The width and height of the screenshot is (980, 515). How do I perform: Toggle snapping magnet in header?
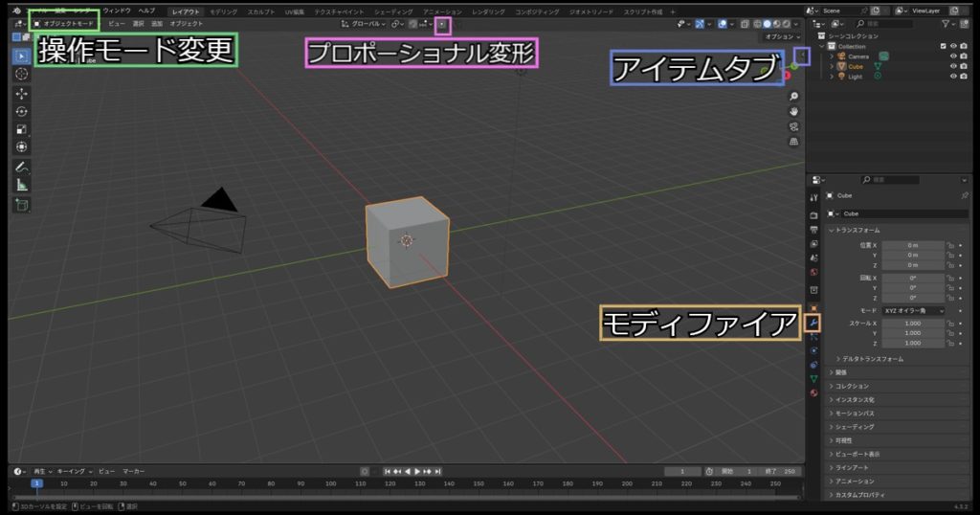tap(413, 24)
